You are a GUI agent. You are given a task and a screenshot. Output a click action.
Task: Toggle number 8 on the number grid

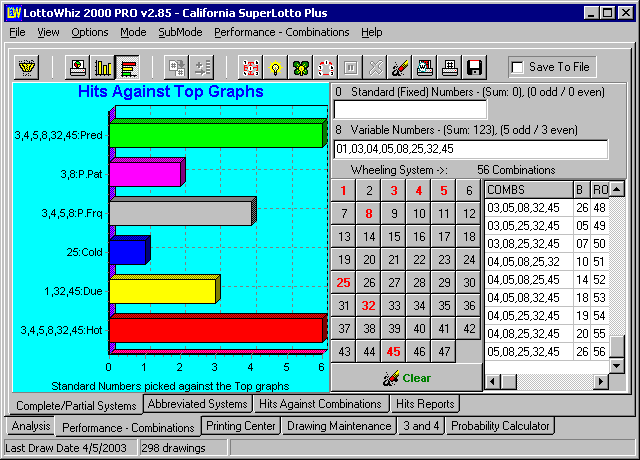tap(369, 213)
